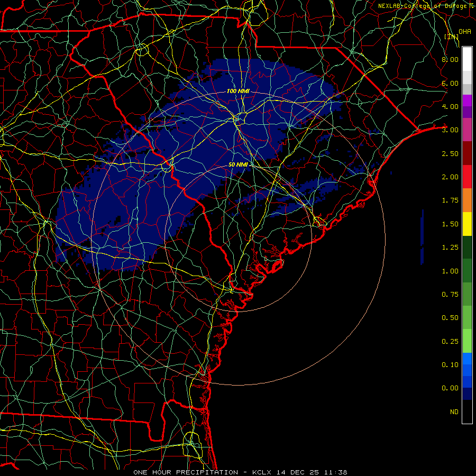Click the red swatch in the color scale
Screen dimensions: 476x476
(x=467, y=177)
